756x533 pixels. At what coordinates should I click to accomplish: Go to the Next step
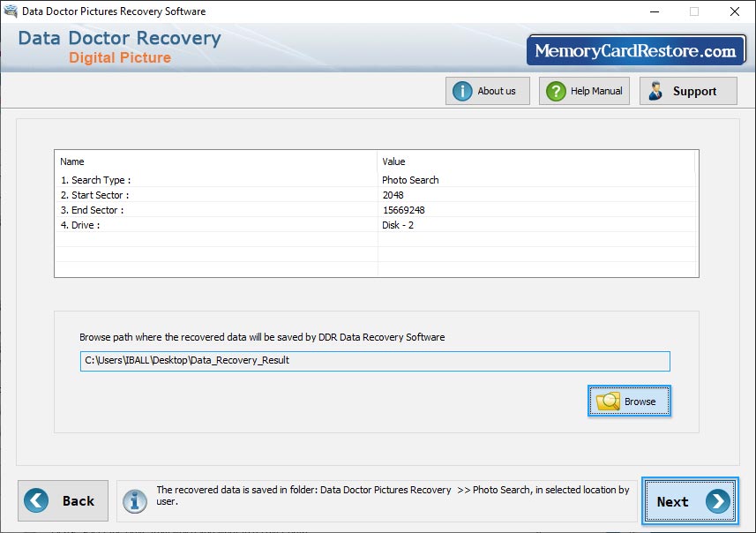(x=690, y=501)
